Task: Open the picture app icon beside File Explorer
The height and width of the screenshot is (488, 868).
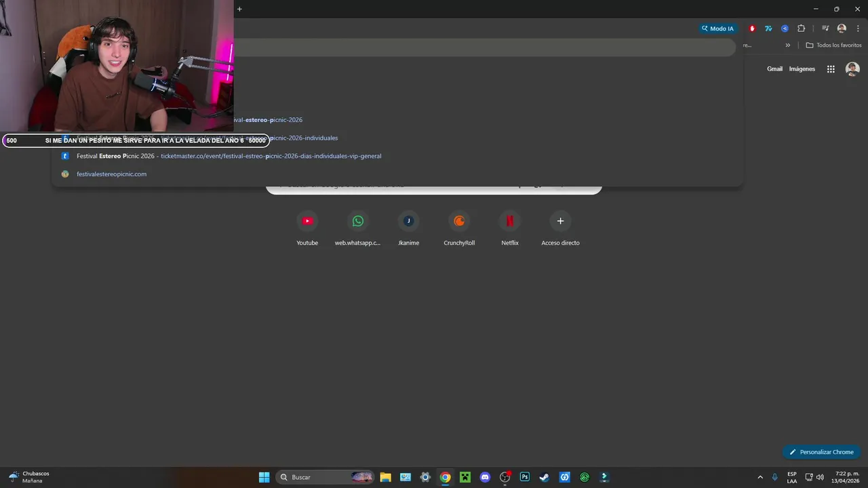Action: coord(406,477)
